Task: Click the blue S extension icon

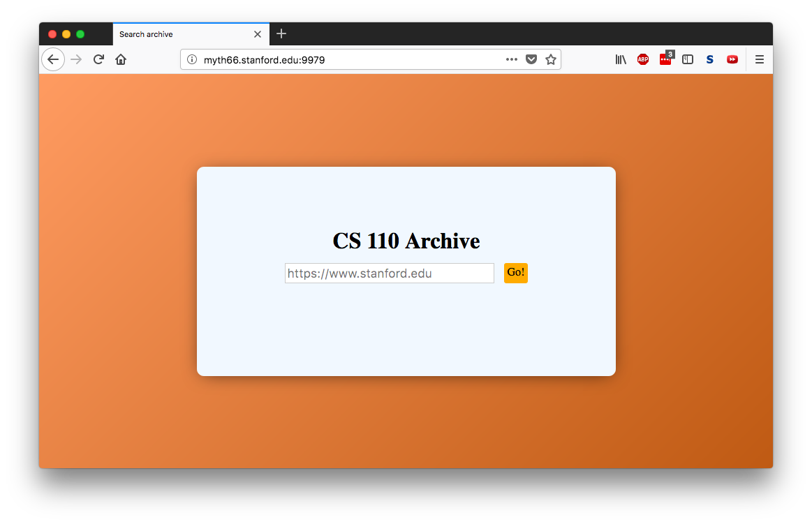Action: click(710, 59)
